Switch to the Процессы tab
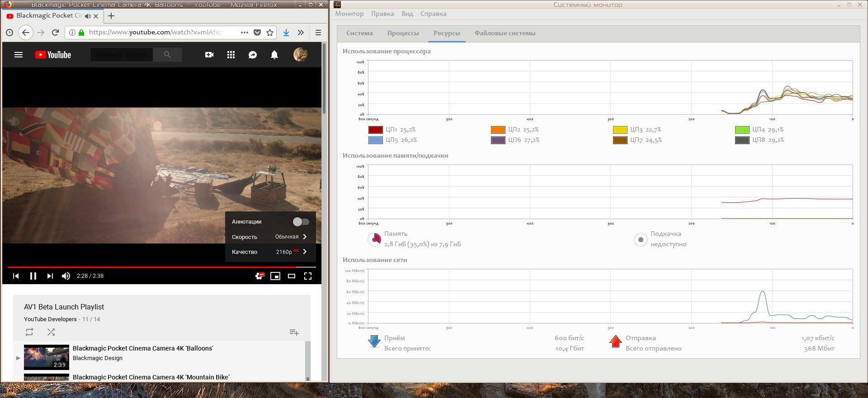Viewport: 868px width, 398px height. (403, 33)
